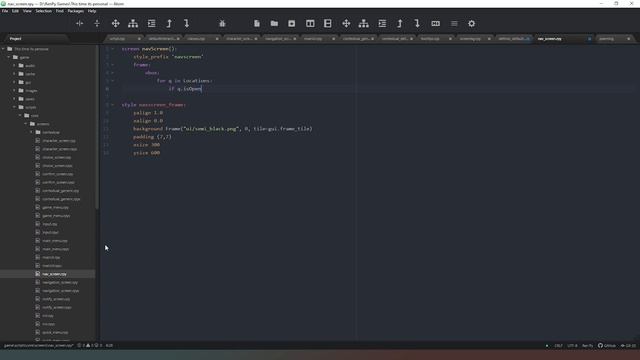Viewport: 640px width, 360px height.
Task: Open the Find menu
Action: (x=60, y=11)
